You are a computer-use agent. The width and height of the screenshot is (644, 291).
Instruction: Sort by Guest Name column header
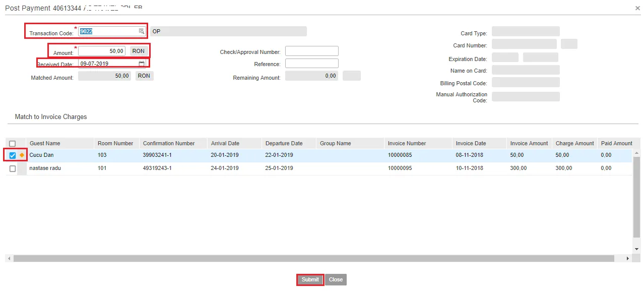click(x=60, y=143)
